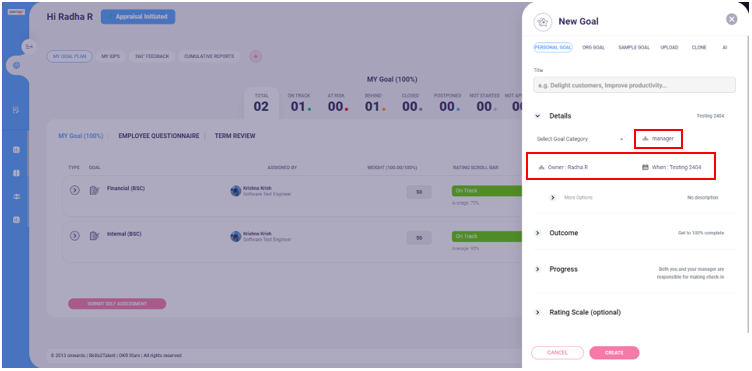Click the pink plus circle icon
The height and width of the screenshot is (371, 752).
256,57
